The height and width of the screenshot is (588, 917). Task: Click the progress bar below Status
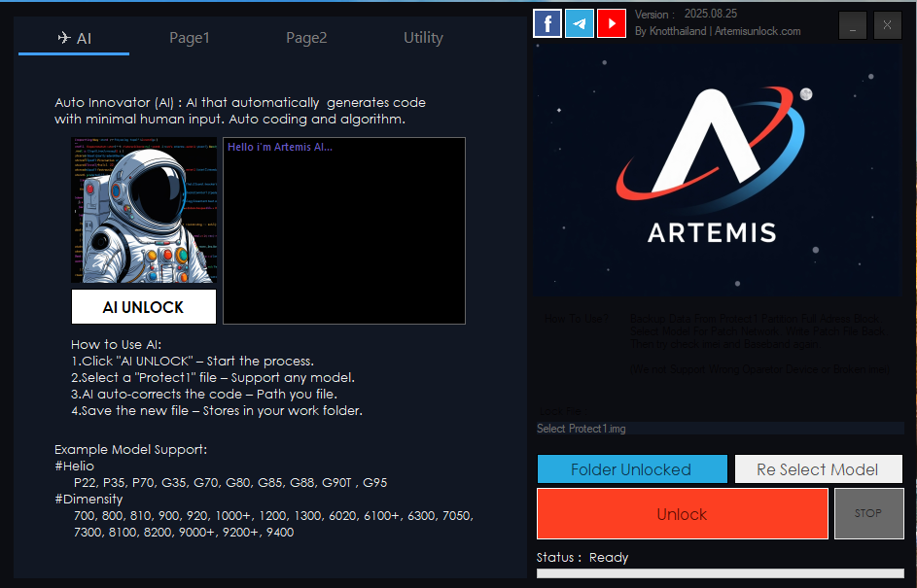point(720,573)
